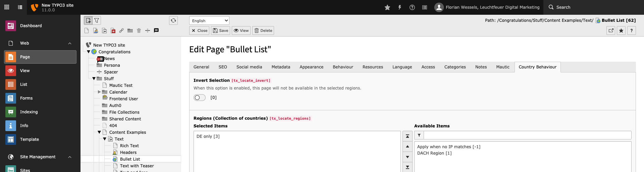Open bookmarks star in top bar
The image size is (644, 172).
(387, 7)
